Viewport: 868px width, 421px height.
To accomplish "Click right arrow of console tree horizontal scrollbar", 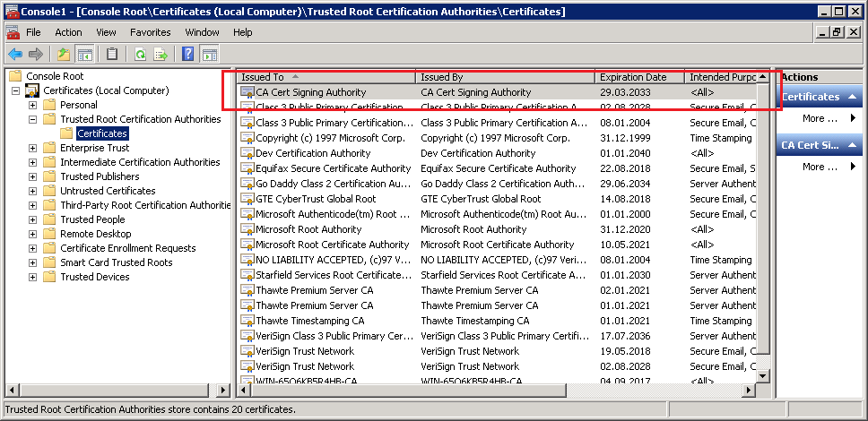I will 223,391.
